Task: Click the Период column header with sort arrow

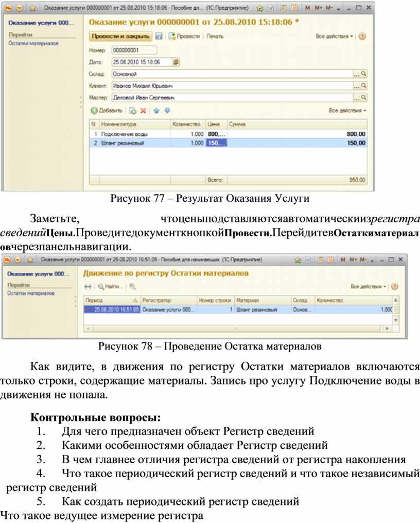Action: (112, 300)
